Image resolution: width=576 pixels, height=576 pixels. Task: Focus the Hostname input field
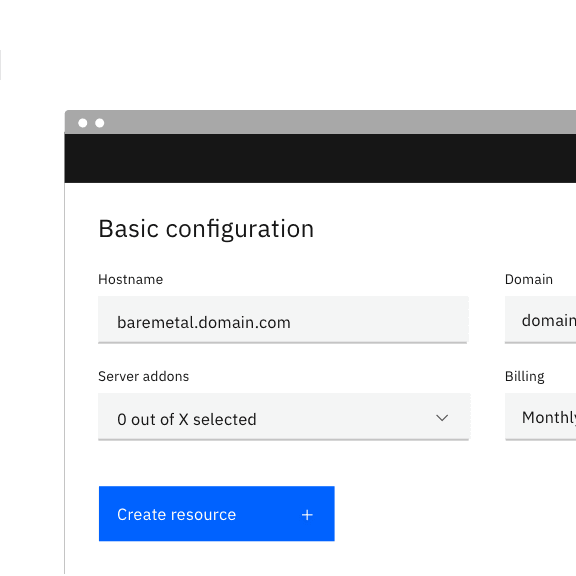click(x=283, y=320)
